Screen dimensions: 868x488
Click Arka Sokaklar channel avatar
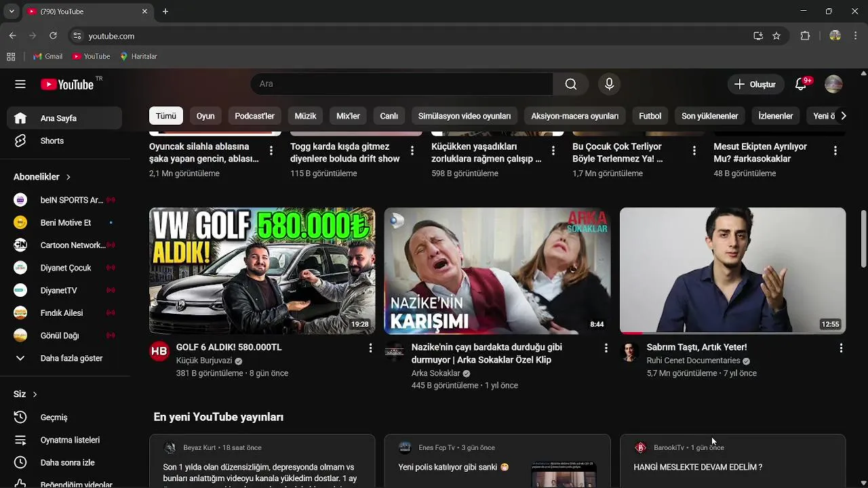pos(394,351)
